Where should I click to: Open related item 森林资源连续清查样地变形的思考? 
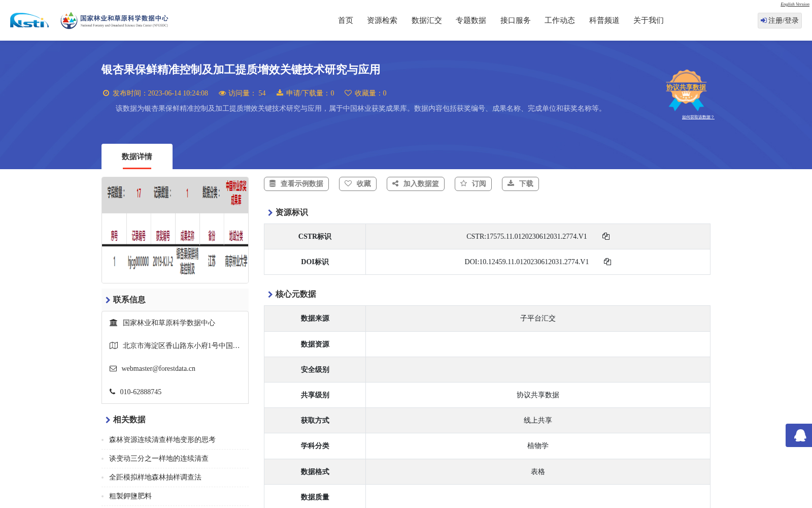coord(162,440)
